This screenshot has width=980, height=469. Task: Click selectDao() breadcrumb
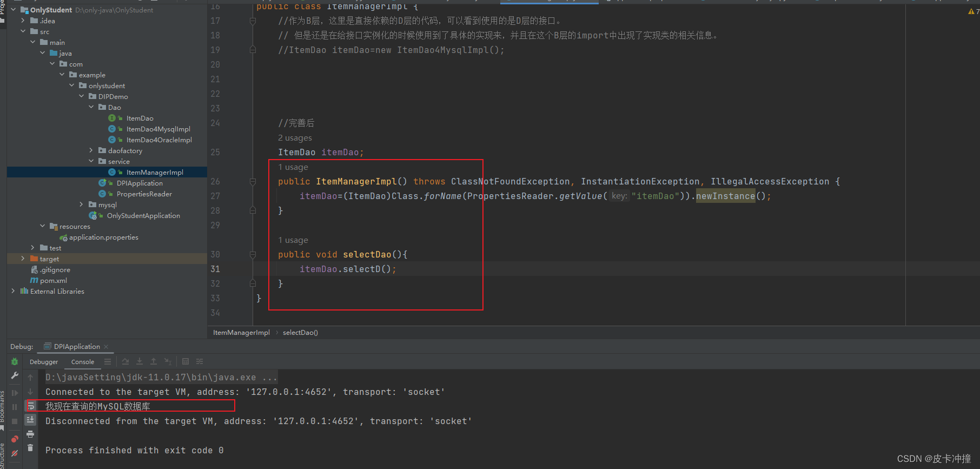point(300,333)
